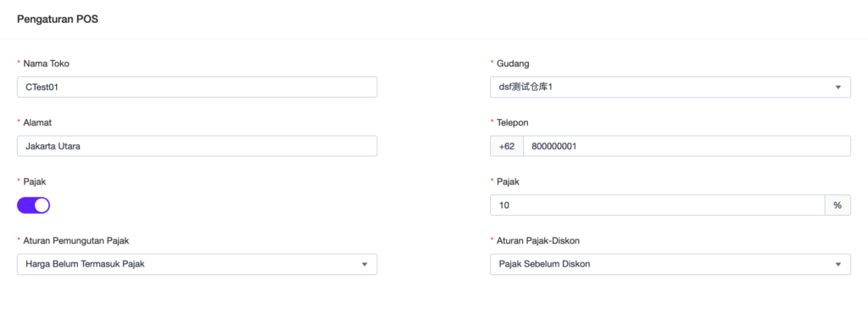Click the Nama Toko label
868x309 pixels.
(x=47, y=63)
